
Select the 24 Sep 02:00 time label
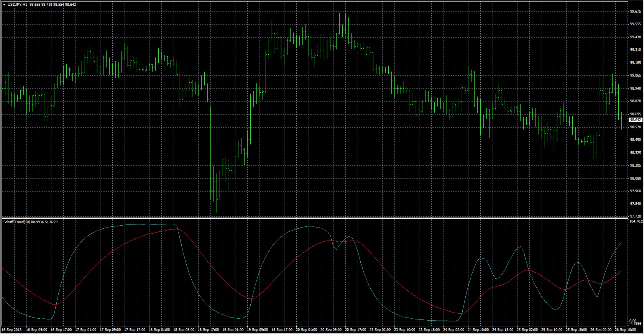coord(454,329)
